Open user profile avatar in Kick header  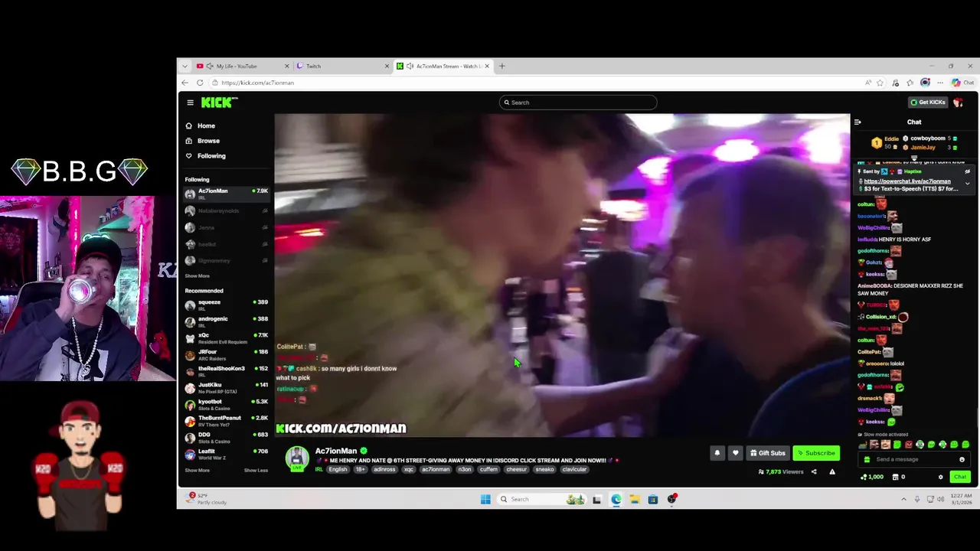[x=958, y=103]
